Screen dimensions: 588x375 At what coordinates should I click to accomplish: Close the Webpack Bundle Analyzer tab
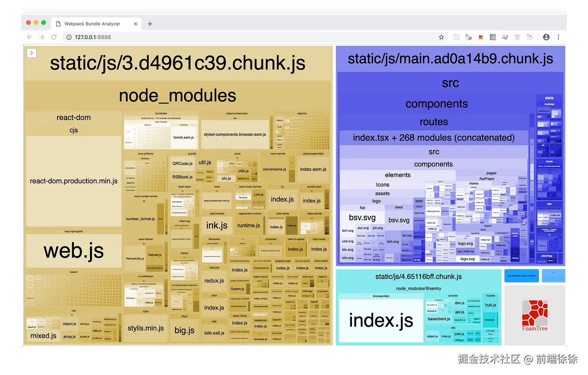(136, 24)
